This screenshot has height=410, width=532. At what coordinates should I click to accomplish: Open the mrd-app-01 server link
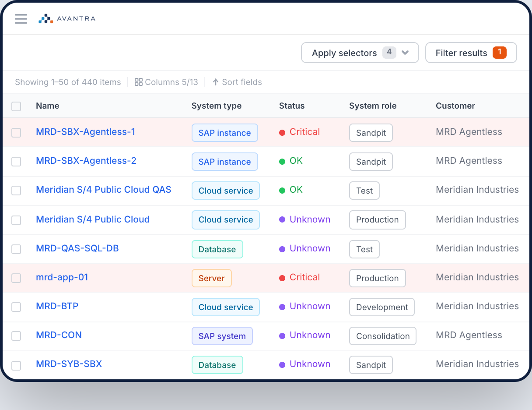(x=62, y=277)
